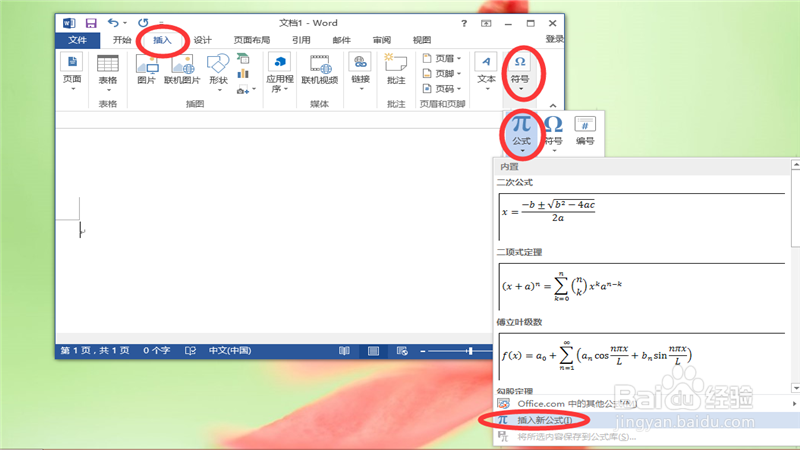Insert 联机视频 online video
The width and height of the screenshot is (800, 450).
[x=320, y=69]
